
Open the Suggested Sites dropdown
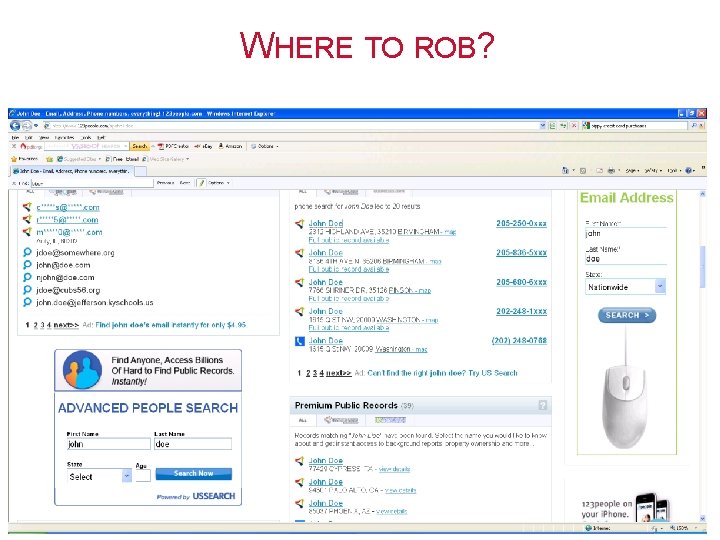(79, 159)
